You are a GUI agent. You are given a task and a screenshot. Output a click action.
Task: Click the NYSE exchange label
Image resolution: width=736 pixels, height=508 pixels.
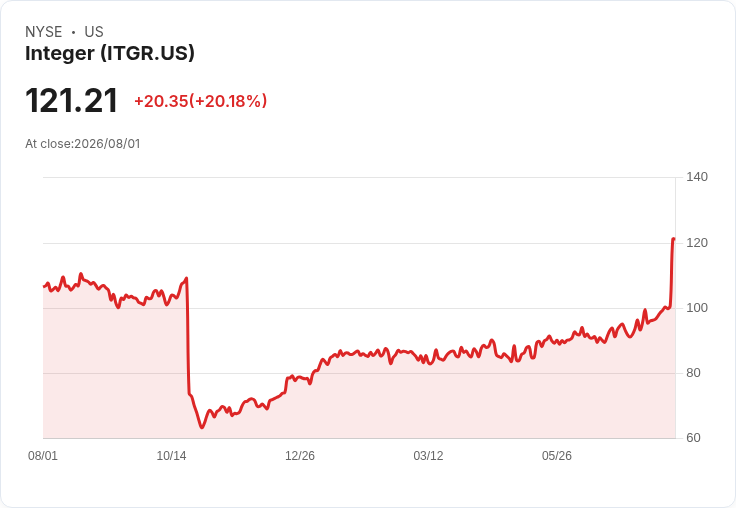click(44, 32)
